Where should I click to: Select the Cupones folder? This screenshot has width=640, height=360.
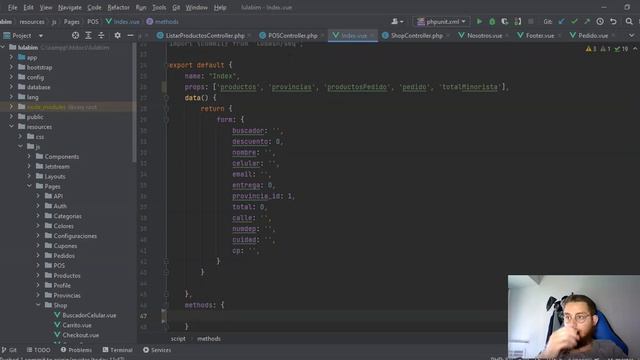coord(65,246)
